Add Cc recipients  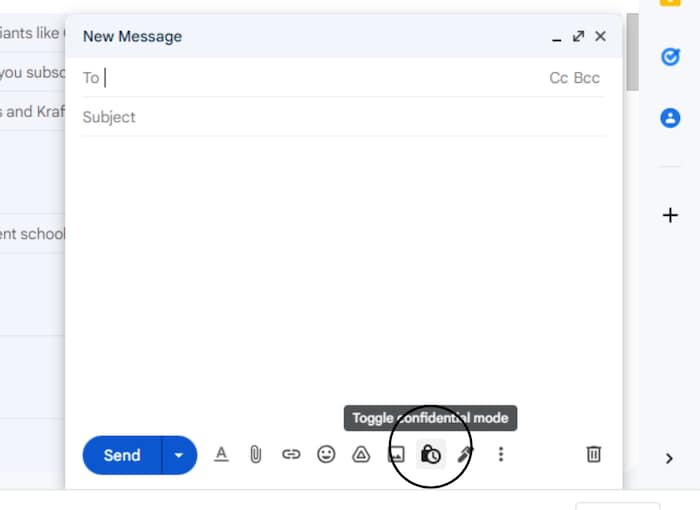558,78
